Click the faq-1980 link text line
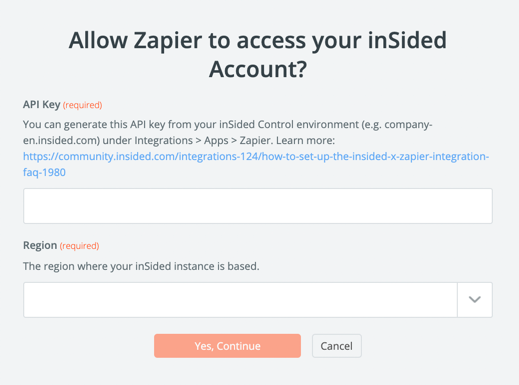Viewport: 519px width, 385px height. (44, 172)
